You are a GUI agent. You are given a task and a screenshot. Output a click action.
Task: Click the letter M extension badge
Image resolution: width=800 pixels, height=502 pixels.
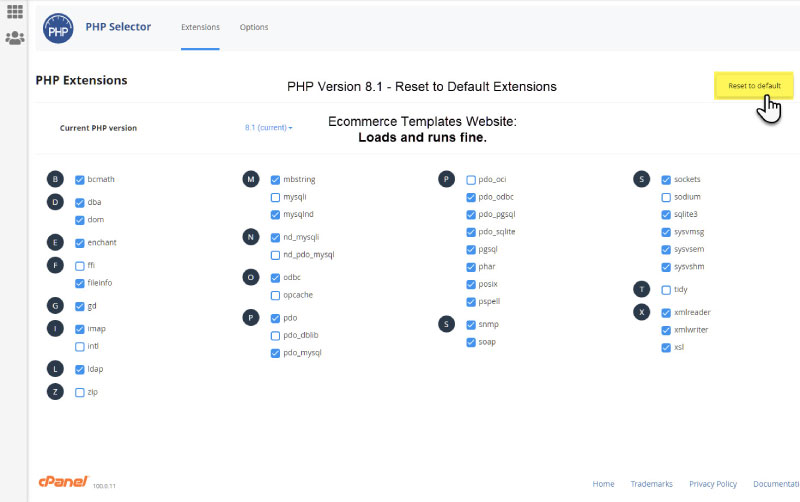pyautogui.click(x=251, y=179)
